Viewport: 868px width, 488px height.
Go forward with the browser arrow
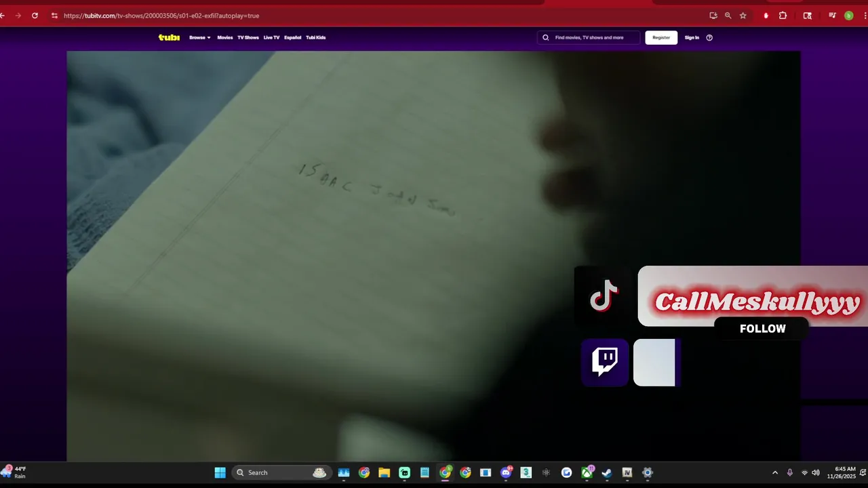tap(18, 16)
